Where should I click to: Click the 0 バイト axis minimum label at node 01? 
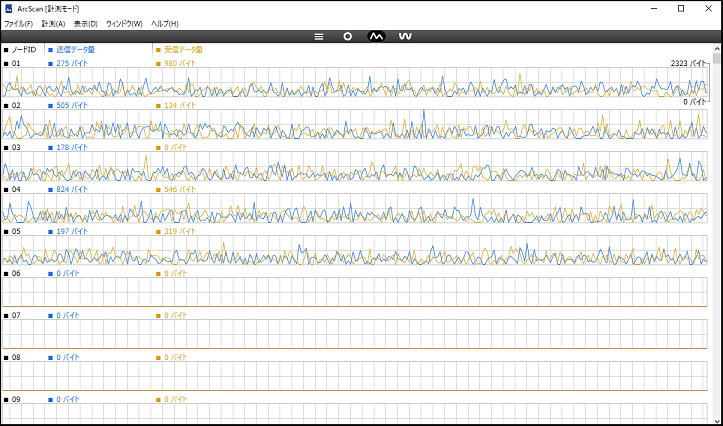(694, 102)
